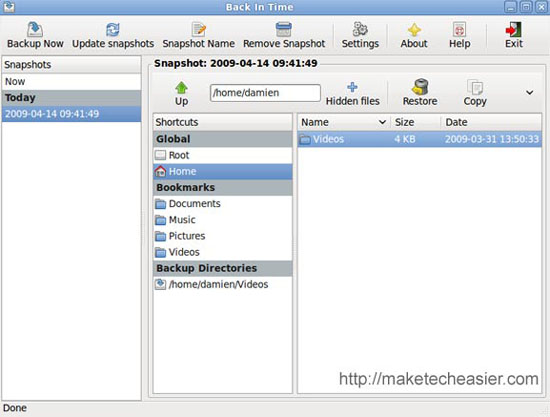Select snapshot 2009-04-14 09:41:49
Viewport: 550px width, 417px height.
(x=72, y=114)
